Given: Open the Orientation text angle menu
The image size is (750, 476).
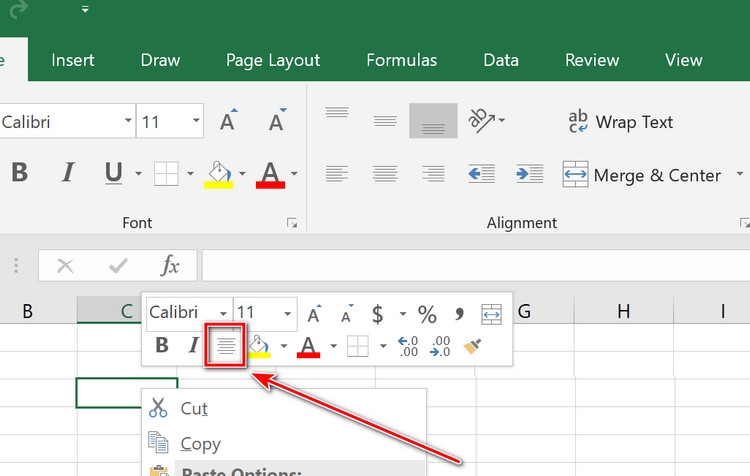Looking at the screenshot, I should tap(486, 121).
